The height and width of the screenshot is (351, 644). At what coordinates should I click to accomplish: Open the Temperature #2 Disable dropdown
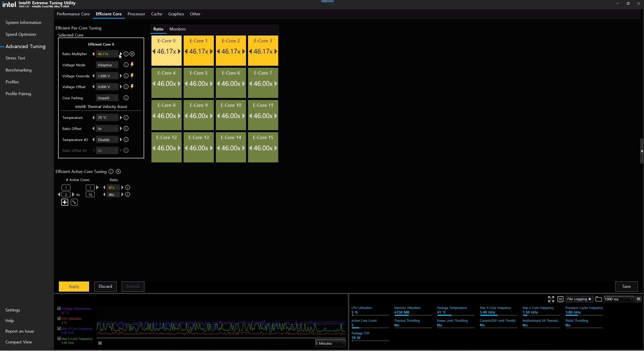point(107,139)
